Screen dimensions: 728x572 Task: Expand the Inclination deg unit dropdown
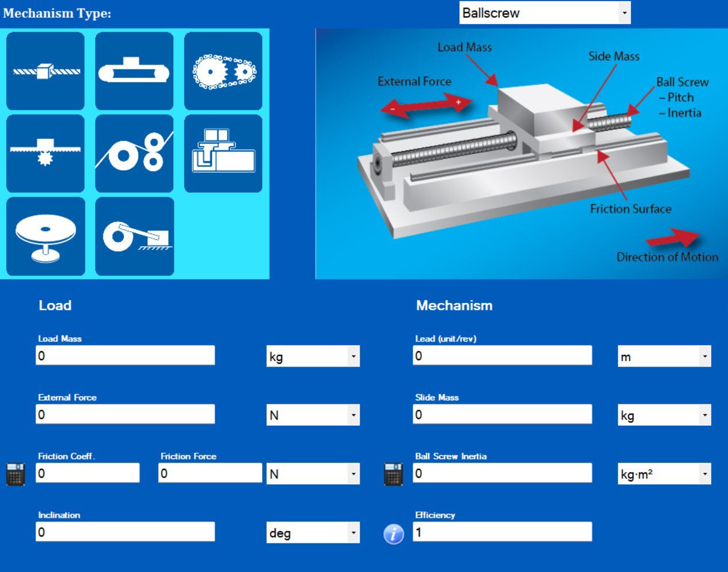click(x=313, y=532)
